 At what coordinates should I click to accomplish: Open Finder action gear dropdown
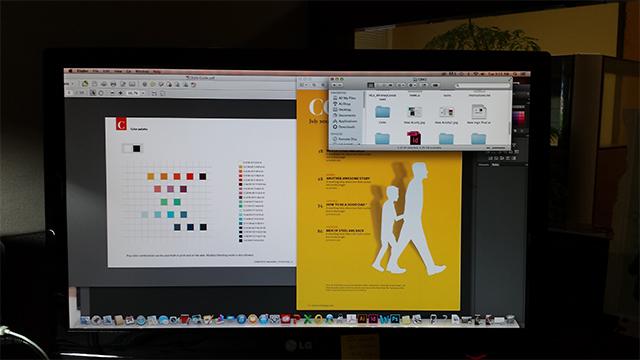coord(413,85)
